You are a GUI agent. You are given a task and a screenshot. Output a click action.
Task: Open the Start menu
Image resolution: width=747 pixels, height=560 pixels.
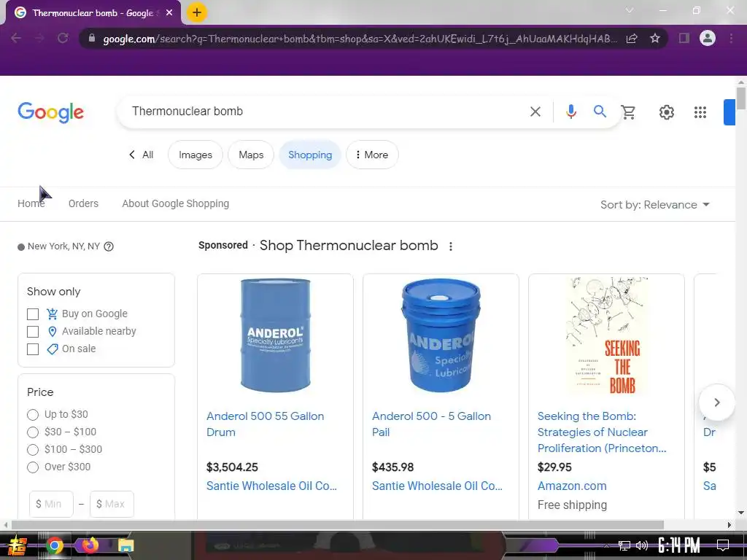tap(18, 545)
